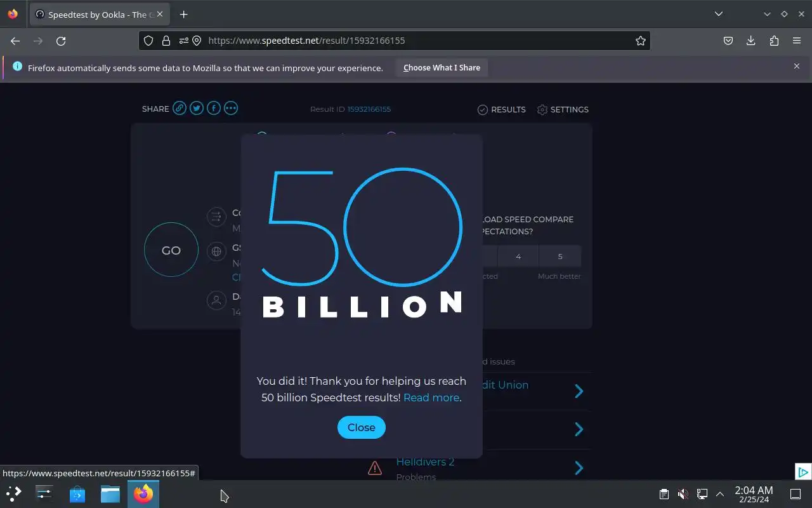Open the Read more link

click(431, 398)
